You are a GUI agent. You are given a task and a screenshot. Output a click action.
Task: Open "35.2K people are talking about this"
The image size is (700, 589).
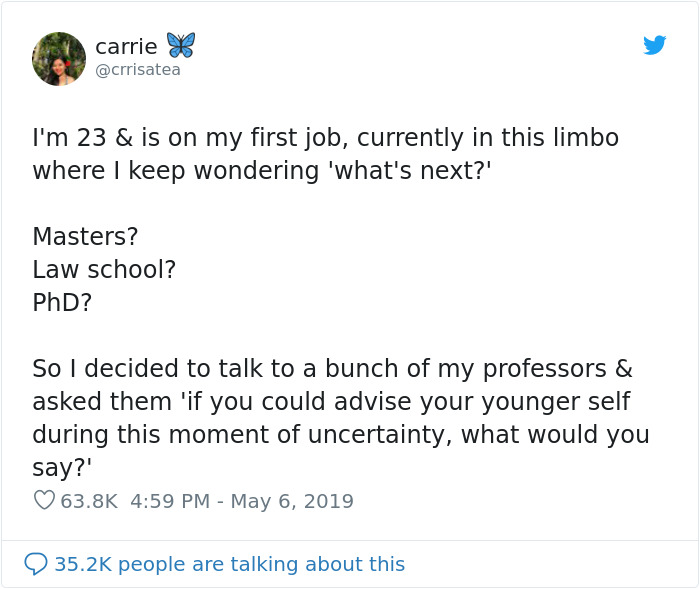pos(229,564)
